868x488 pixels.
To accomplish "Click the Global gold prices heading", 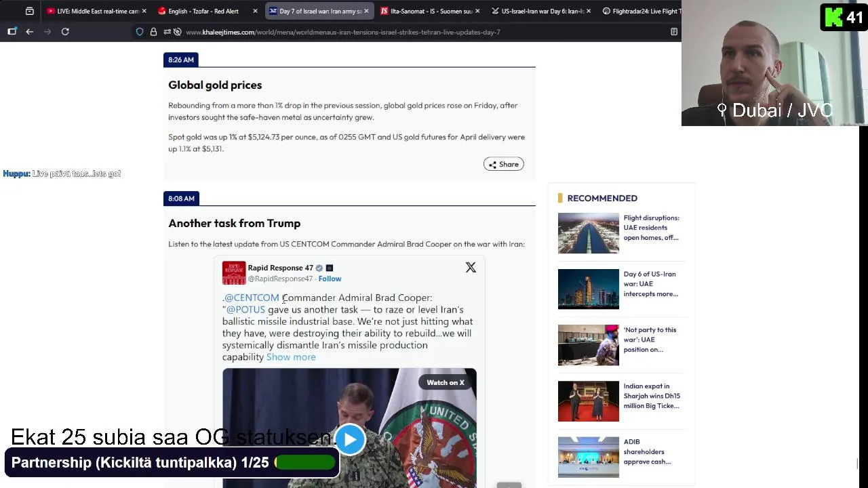I will click(x=215, y=85).
